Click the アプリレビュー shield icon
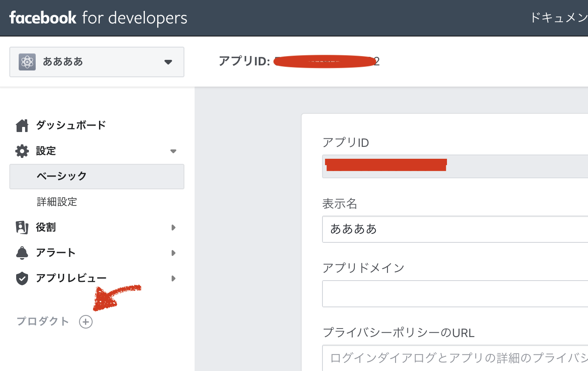This screenshot has width=588, height=371. [22, 278]
